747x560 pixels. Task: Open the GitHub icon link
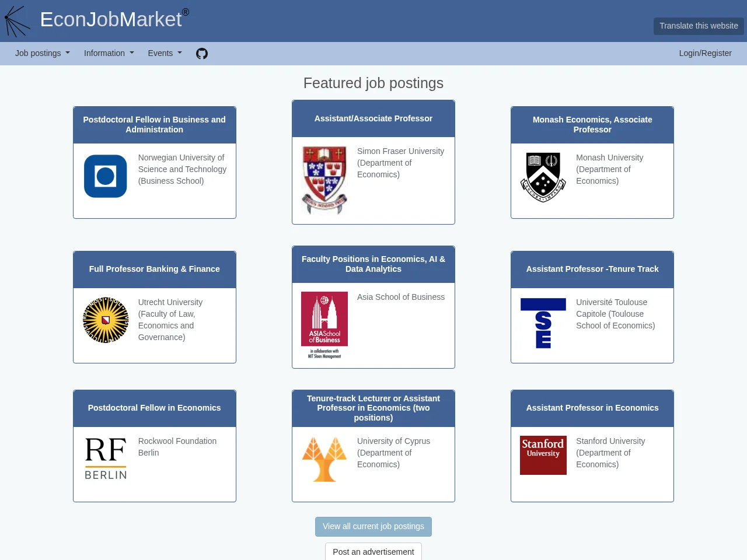click(x=202, y=54)
